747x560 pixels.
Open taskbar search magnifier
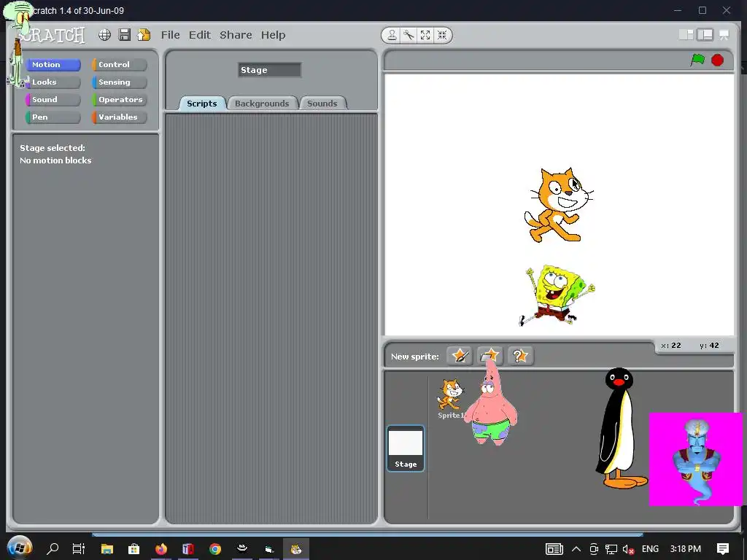[x=53, y=549]
